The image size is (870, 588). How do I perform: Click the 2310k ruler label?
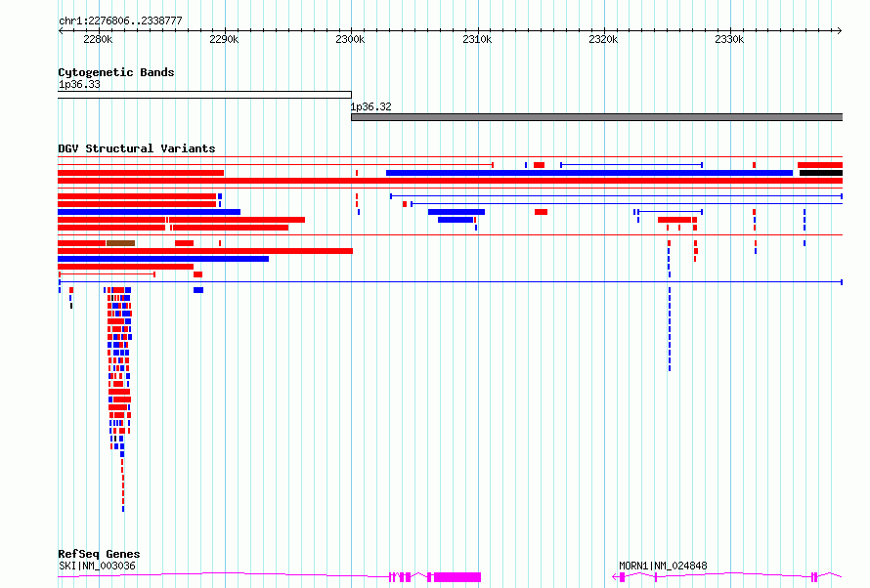click(x=477, y=39)
